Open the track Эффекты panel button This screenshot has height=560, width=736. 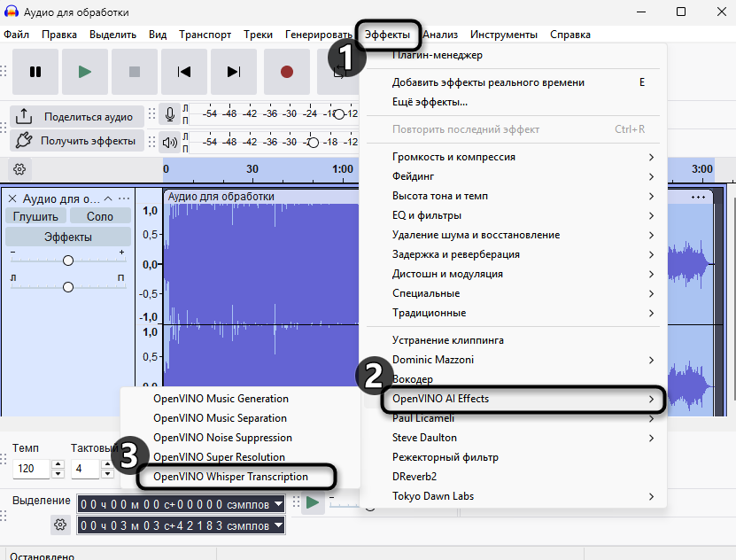(68, 237)
